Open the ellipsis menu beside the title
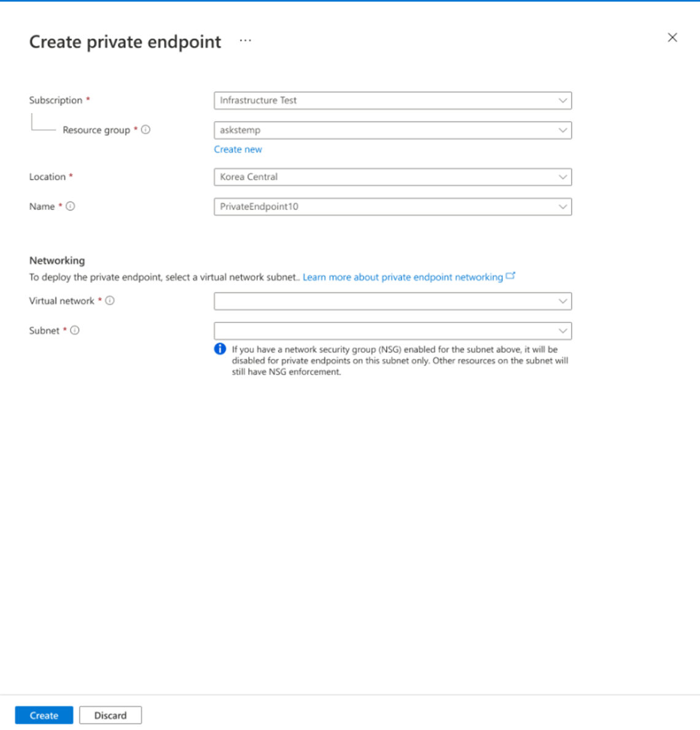700x730 pixels. 246,41
